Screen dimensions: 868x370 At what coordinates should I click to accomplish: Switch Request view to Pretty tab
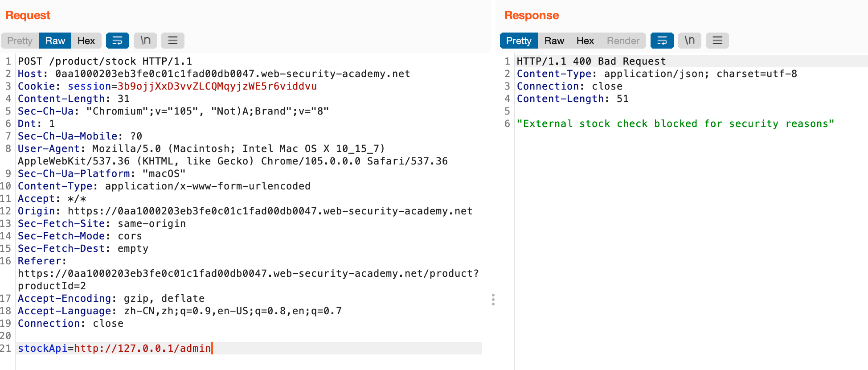tap(20, 41)
